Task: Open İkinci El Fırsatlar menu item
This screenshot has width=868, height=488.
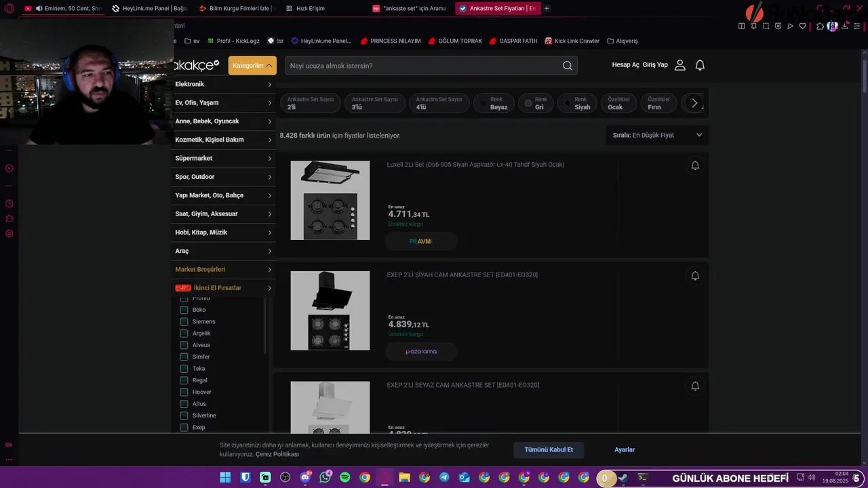Action: click(223, 288)
